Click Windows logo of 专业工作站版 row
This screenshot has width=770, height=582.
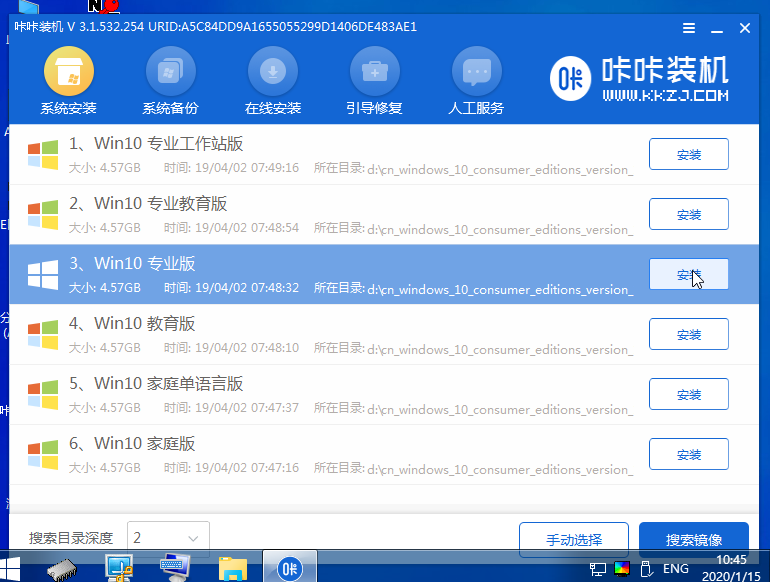tap(43, 155)
